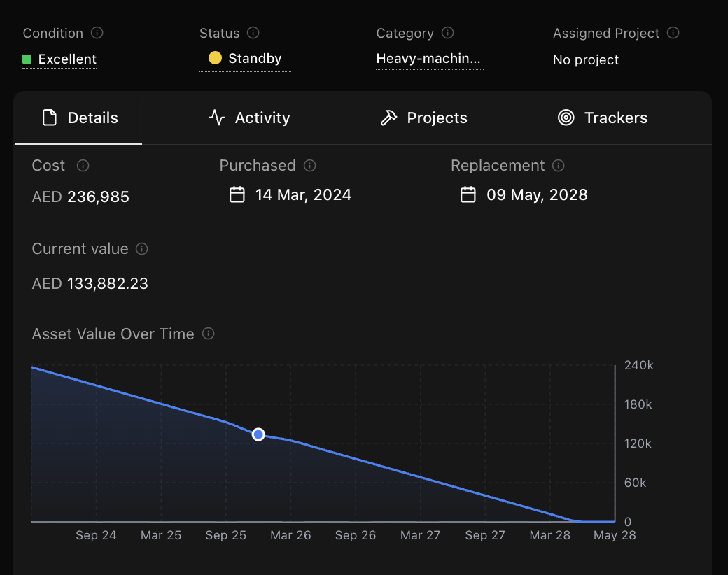
Task: Open replacement date picker 09 May, 2028
Action: point(524,194)
